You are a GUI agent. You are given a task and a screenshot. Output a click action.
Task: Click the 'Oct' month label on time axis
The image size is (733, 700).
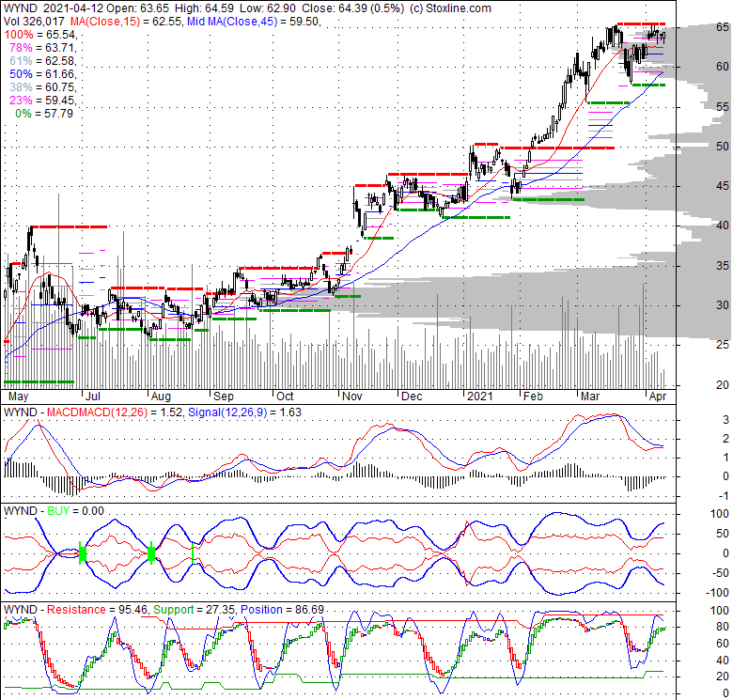tap(285, 397)
